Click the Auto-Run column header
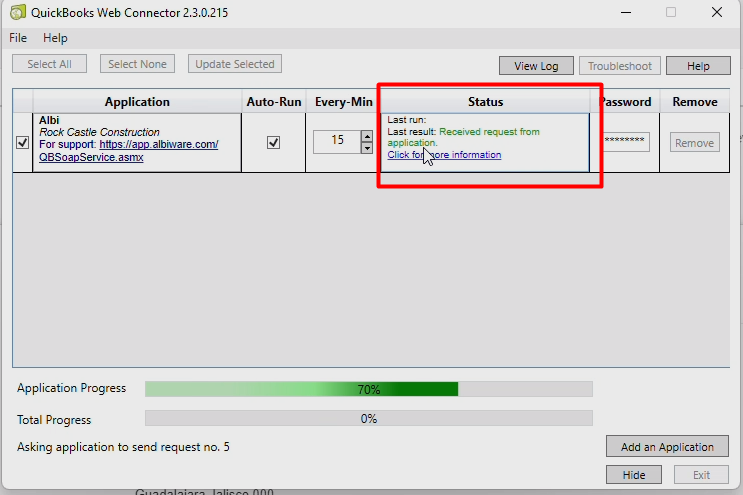Viewport: 743px width, 495px height. pyautogui.click(x=274, y=102)
